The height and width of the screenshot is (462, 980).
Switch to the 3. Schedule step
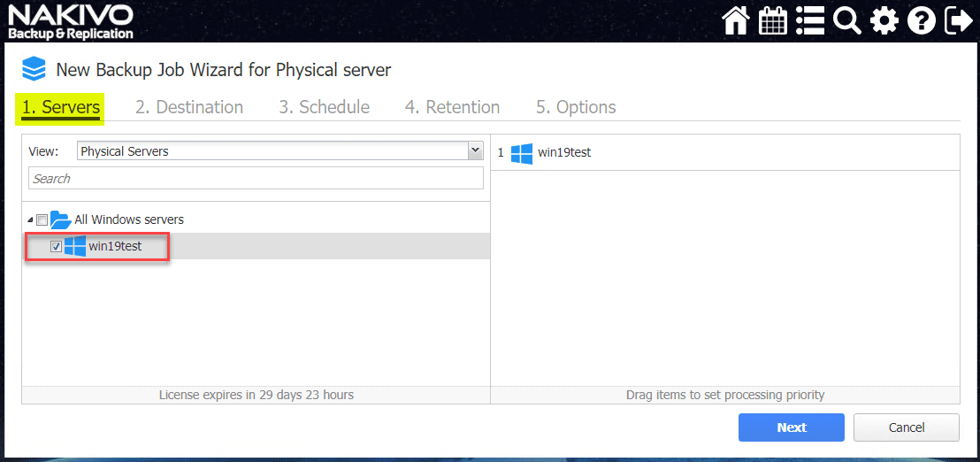(325, 107)
